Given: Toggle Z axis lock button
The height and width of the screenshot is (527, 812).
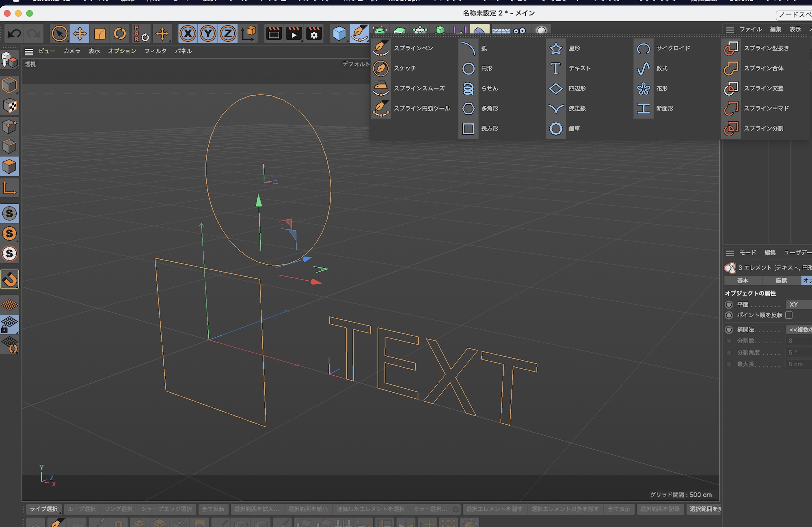Looking at the screenshot, I should click(228, 34).
